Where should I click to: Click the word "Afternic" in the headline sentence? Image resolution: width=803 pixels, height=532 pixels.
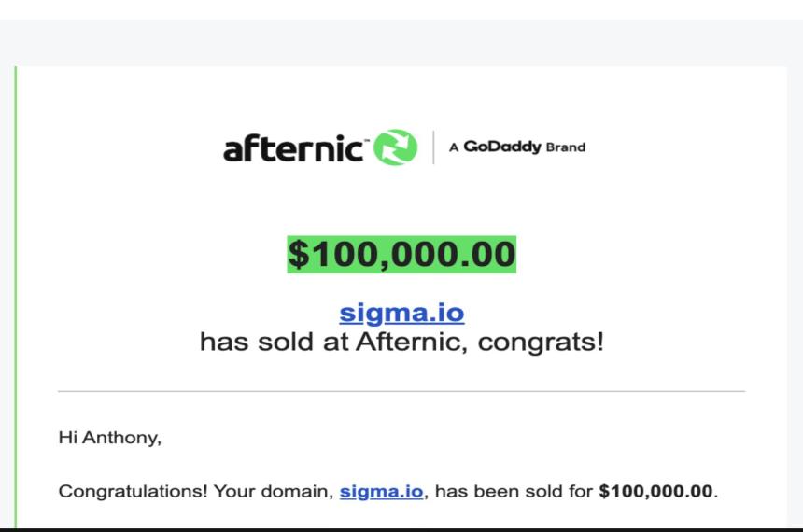409,342
